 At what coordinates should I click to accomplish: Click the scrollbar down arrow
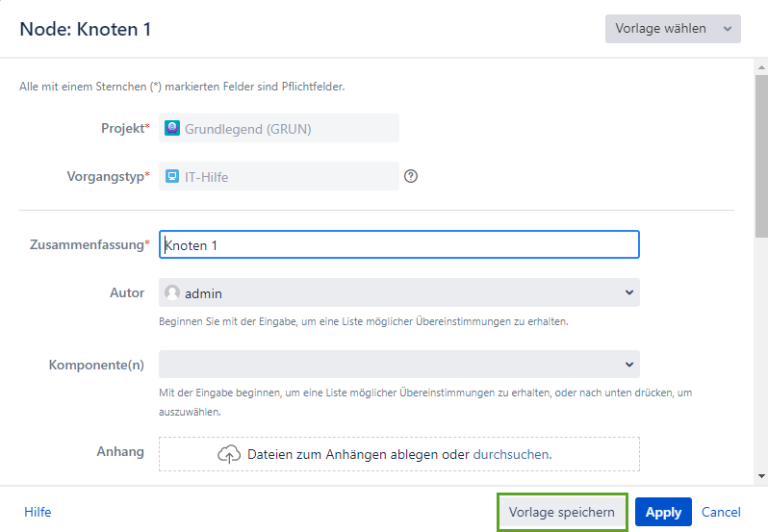(x=761, y=475)
